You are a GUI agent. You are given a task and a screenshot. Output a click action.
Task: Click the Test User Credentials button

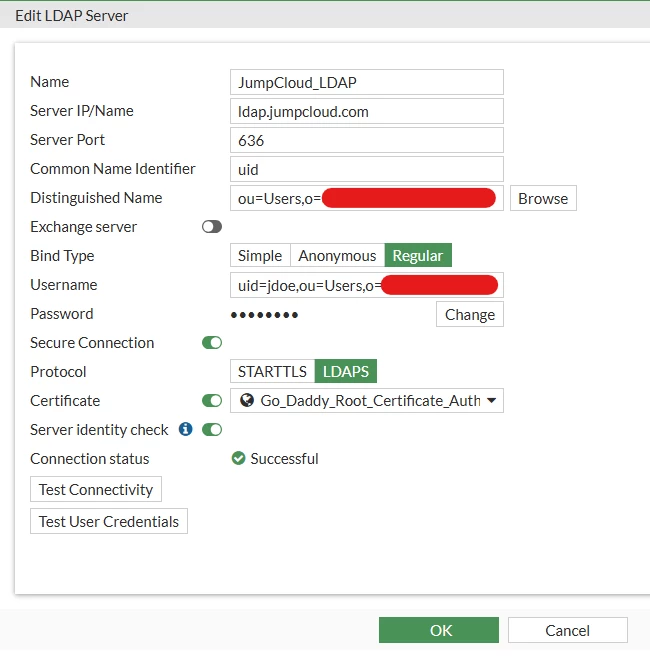coord(109,521)
